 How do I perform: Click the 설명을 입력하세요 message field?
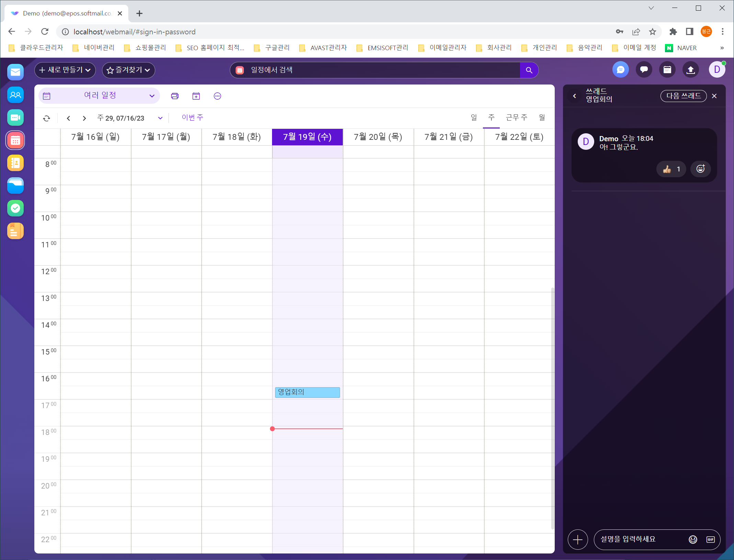[x=640, y=539]
